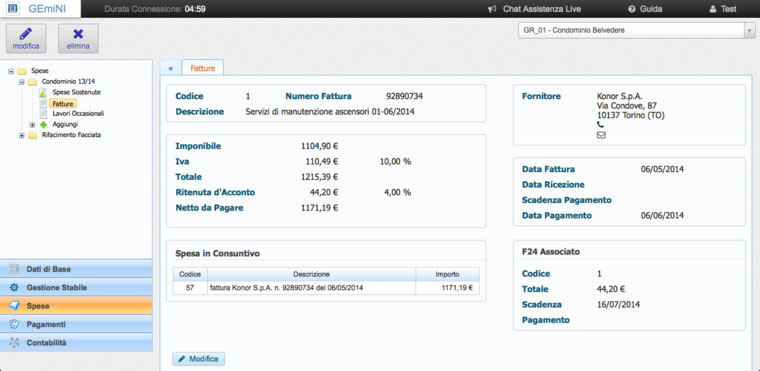Image resolution: width=760 pixels, height=371 pixels.
Task: Click the '4,00 %' ritenuta rate
Action: [x=397, y=193]
